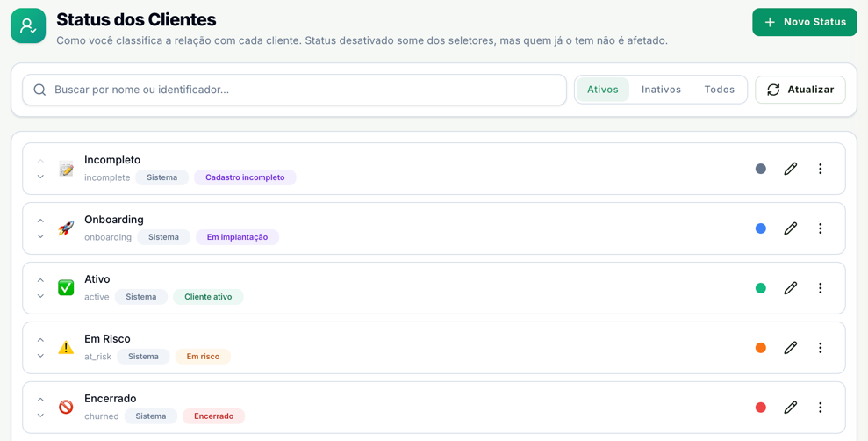
Task: Click the Em implantação badge
Action: coord(237,237)
